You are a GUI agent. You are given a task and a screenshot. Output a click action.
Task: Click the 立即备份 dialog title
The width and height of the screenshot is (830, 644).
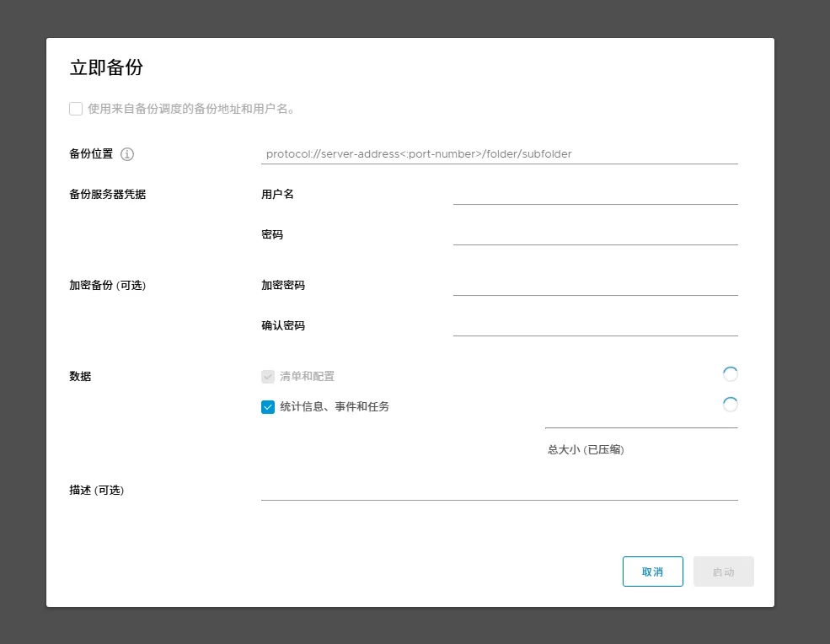point(106,67)
